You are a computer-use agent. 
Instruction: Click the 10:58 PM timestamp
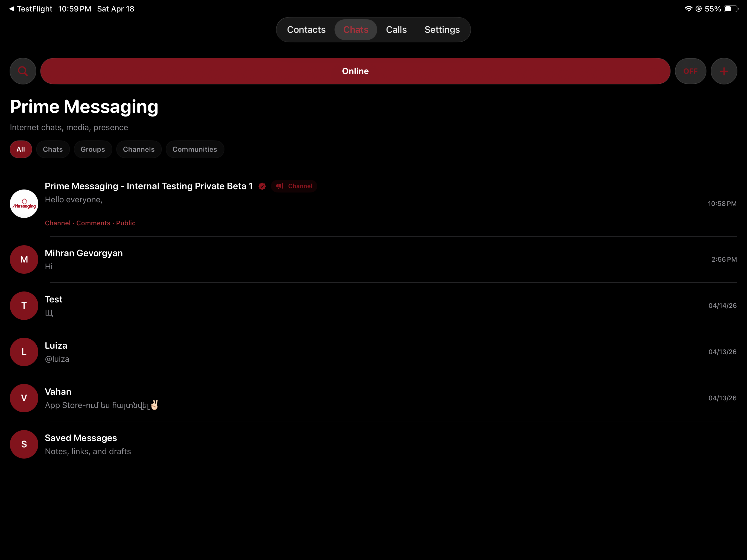coord(722,204)
